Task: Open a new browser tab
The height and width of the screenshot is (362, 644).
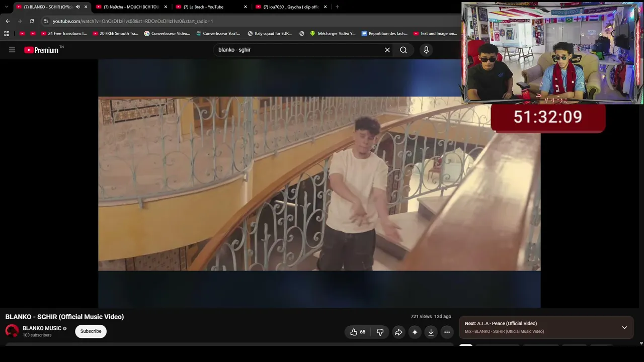Action: [x=337, y=7]
